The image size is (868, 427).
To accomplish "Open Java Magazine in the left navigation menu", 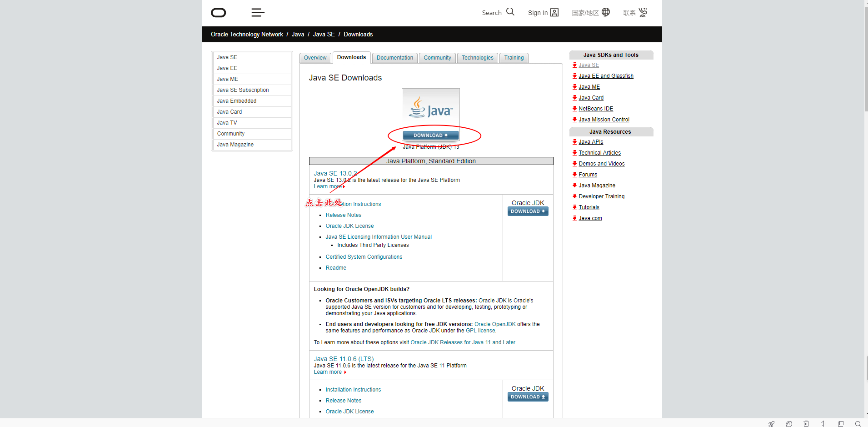I will coord(252,145).
